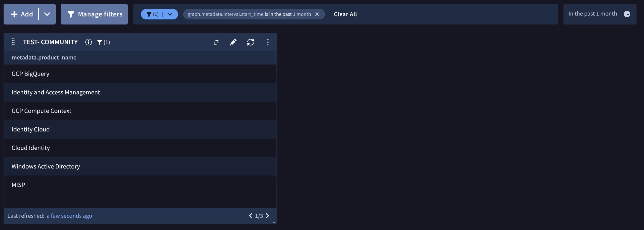Select the Identity Cloud row

(140, 129)
